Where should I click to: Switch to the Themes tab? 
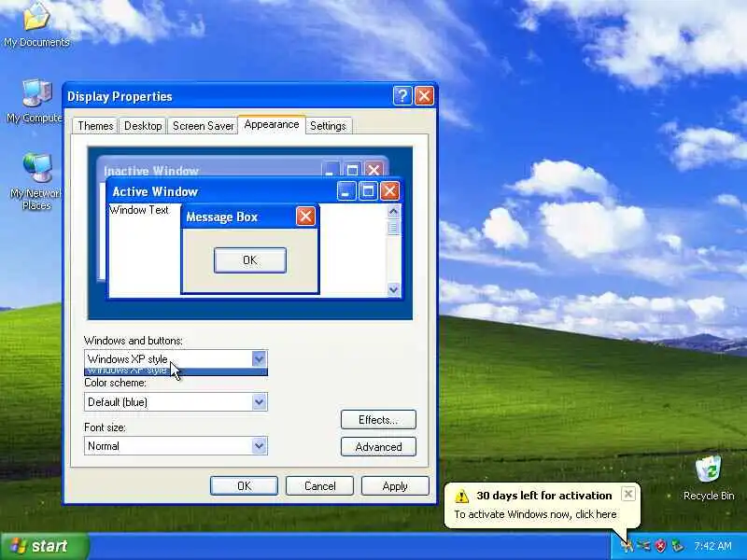click(95, 126)
